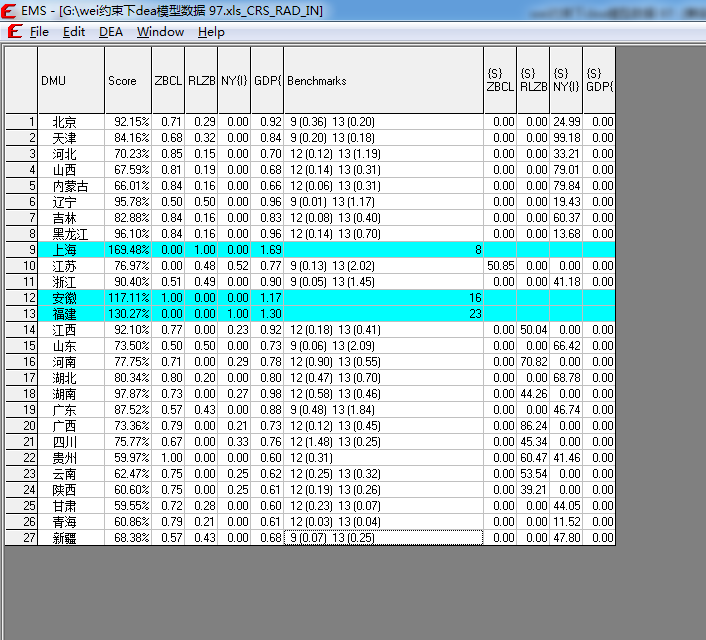Screen dimensions: 706x640
Task: Click the {S} ZBCL slack column header
Action: [x=500, y=81]
